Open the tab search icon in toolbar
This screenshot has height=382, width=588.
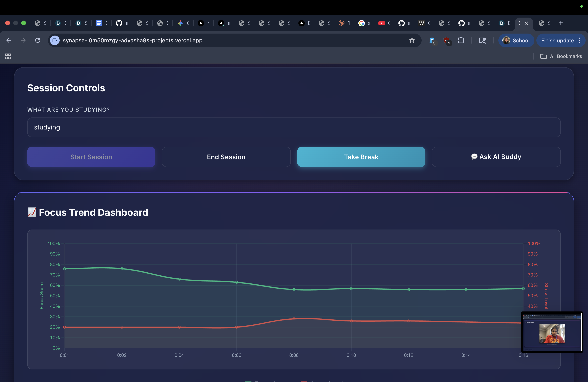482,40
